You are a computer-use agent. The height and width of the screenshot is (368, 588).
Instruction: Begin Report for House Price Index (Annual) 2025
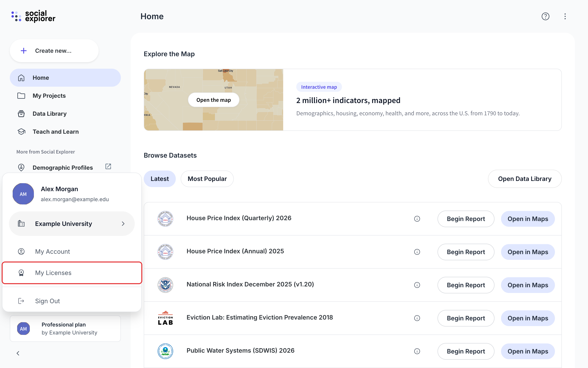coord(466,252)
